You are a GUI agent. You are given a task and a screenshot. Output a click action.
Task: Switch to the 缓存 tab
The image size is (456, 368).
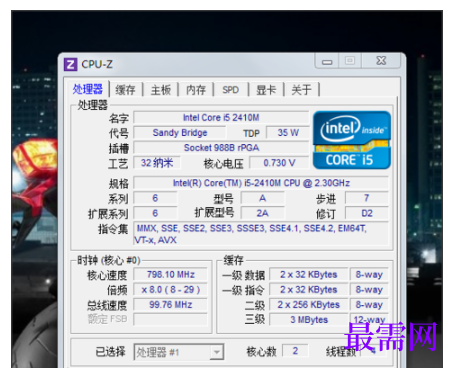[x=126, y=90]
